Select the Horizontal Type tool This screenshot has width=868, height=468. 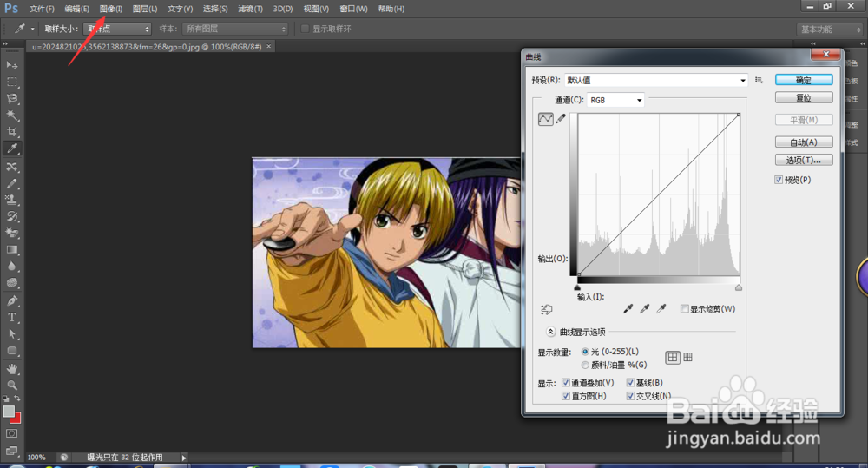tap(11, 317)
